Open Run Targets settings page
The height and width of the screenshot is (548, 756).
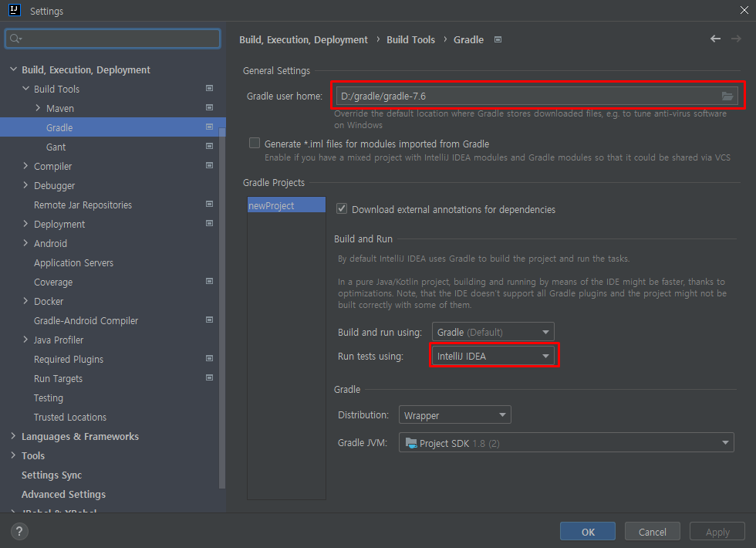point(58,379)
